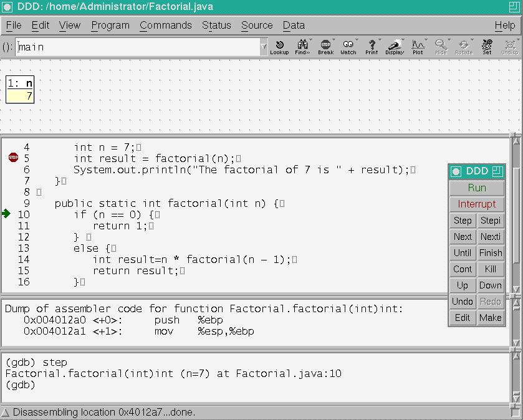Click in the argument field containing main
The width and height of the screenshot is (523, 420).
[x=137, y=47]
